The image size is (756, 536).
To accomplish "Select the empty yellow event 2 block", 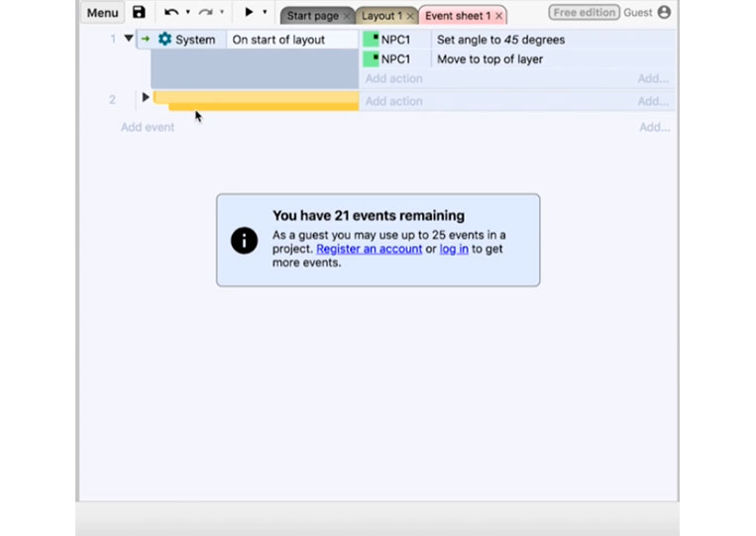I will [x=256, y=101].
